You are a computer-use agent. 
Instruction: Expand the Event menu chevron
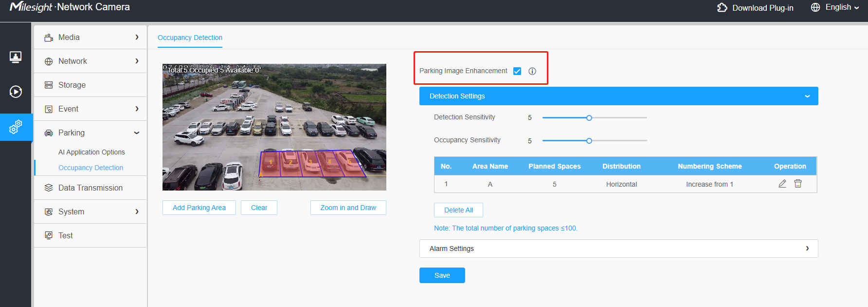point(137,109)
